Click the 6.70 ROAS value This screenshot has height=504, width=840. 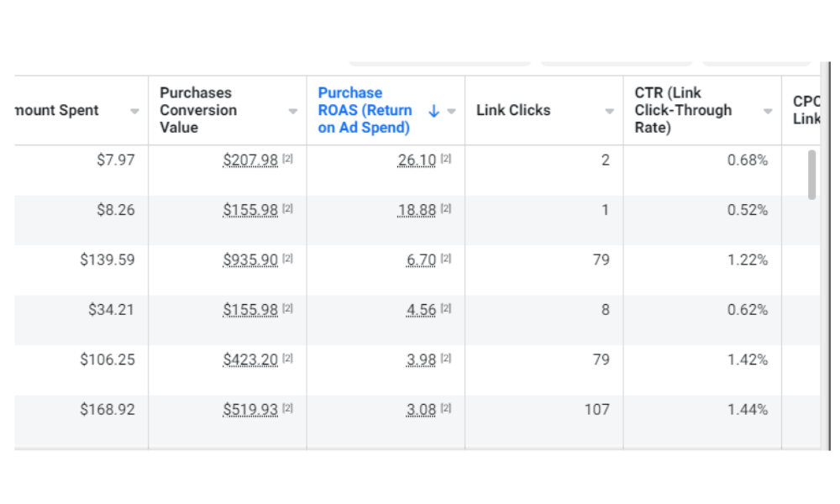(x=422, y=260)
